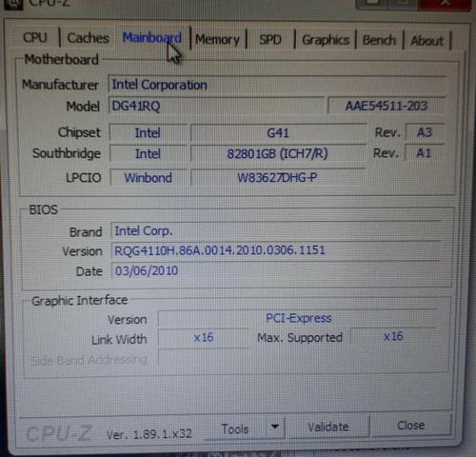This screenshot has width=476, height=457.
Task: Click the Tools button
Action: 235,429
